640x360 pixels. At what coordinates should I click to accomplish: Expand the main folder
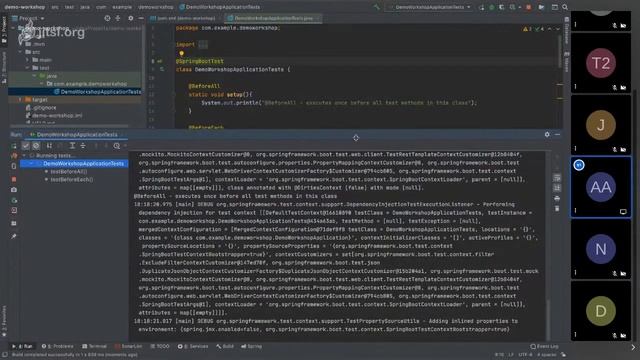click(28, 60)
